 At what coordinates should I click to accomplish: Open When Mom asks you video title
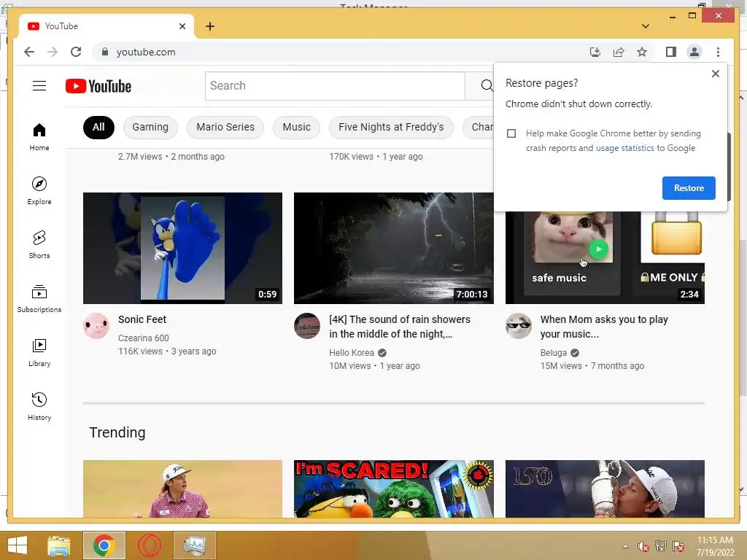click(603, 327)
